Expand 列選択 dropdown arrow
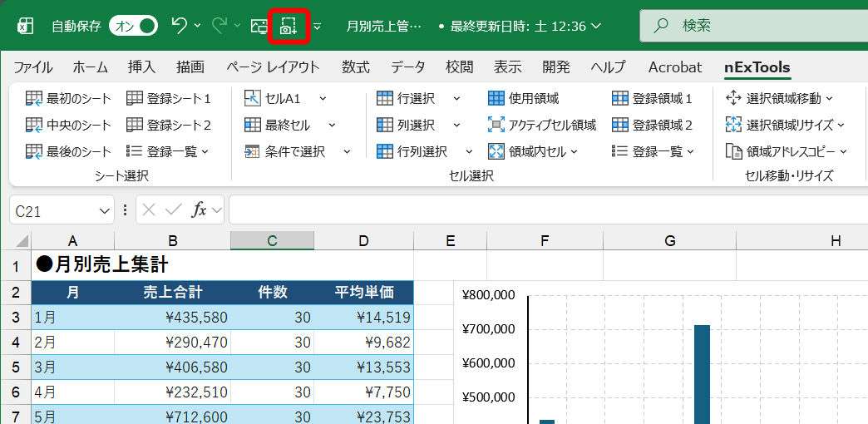This screenshot has width=868, height=424. tap(456, 125)
